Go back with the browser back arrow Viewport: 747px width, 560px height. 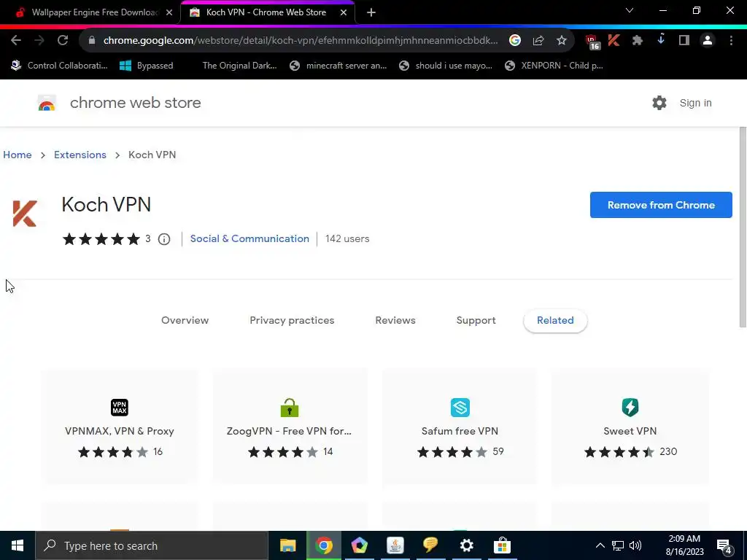click(x=16, y=41)
